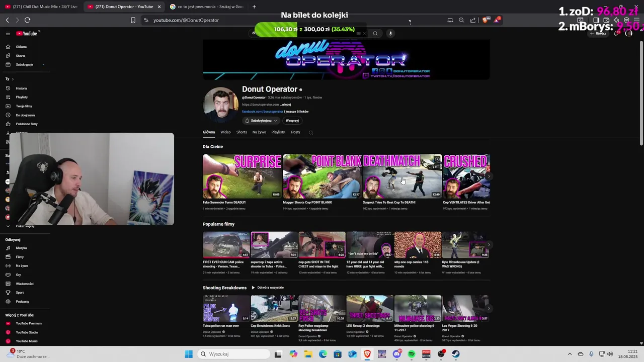This screenshot has height=362, width=644.
Task: Open Spotify from the taskbar
Action: click(412, 354)
